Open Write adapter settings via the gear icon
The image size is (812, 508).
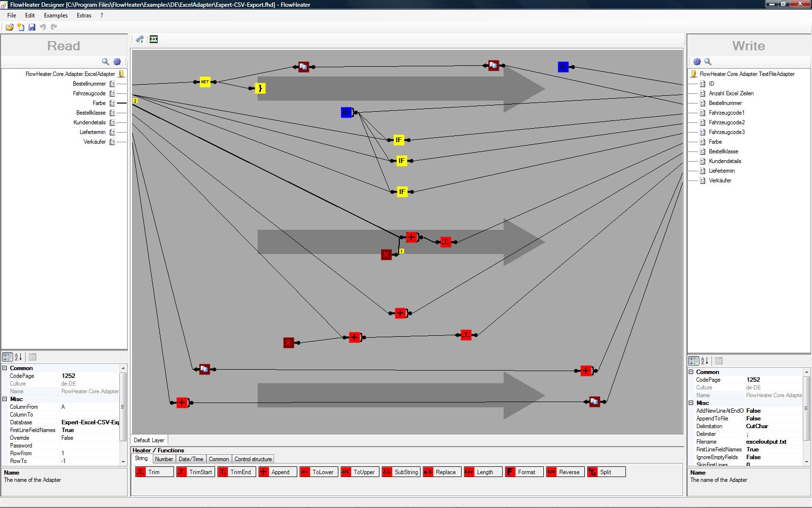pyautogui.click(x=697, y=61)
